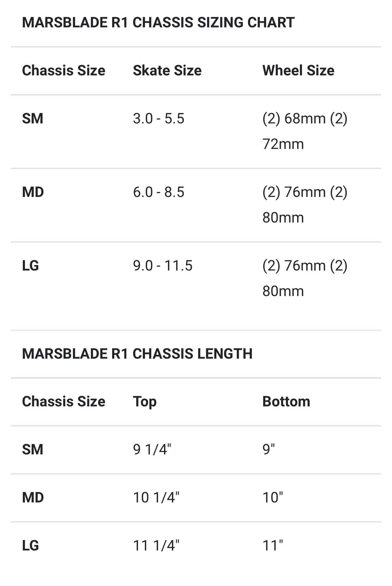Select the Skate Size column header
Screen dimensions: 392x586
pyautogui.click(x=167, y=71)
